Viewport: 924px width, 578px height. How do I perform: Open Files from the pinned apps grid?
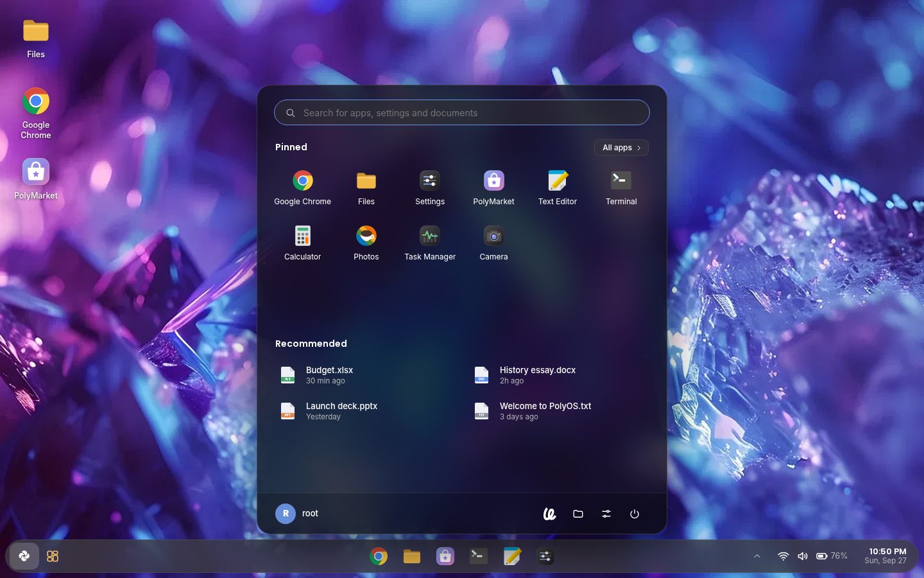[366, 188]
